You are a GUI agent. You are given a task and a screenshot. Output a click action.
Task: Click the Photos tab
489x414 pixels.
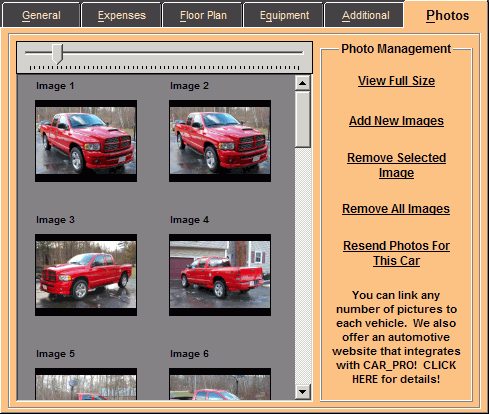[447, 15]
